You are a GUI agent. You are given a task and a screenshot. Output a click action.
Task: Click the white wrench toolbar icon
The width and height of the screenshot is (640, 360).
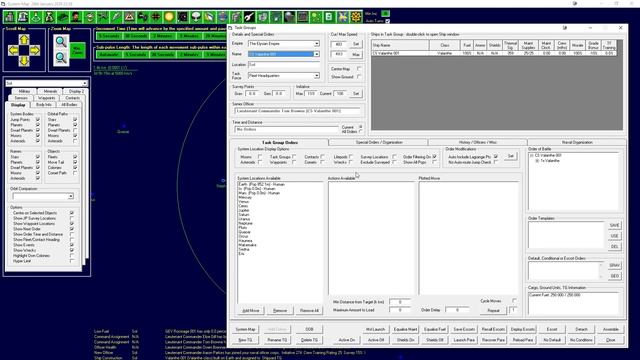click(249, 17)
